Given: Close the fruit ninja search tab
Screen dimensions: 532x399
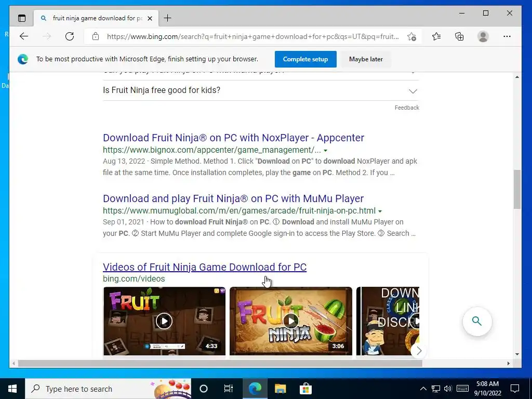Looking at the screenshot, I should pyautogui.click(x=150, y=18).
